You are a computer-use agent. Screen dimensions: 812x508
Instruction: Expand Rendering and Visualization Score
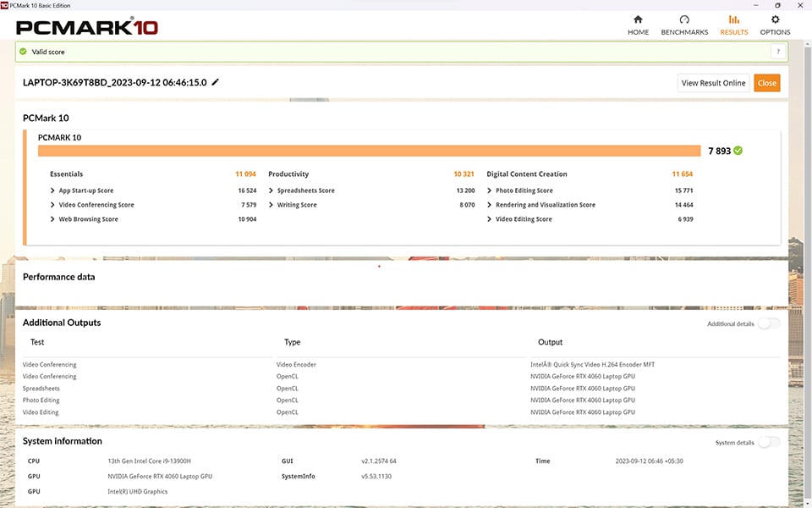tap(490, 205)
